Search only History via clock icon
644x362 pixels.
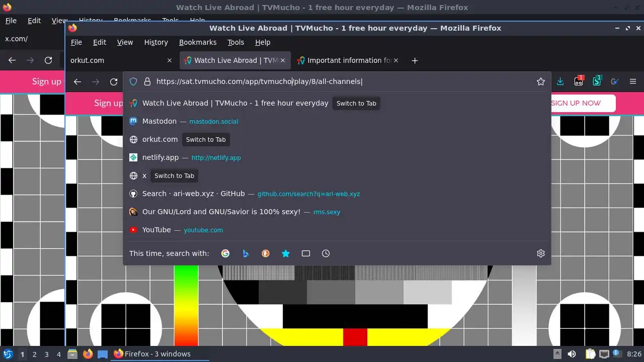pyautogui.click(x=326, y=253)
